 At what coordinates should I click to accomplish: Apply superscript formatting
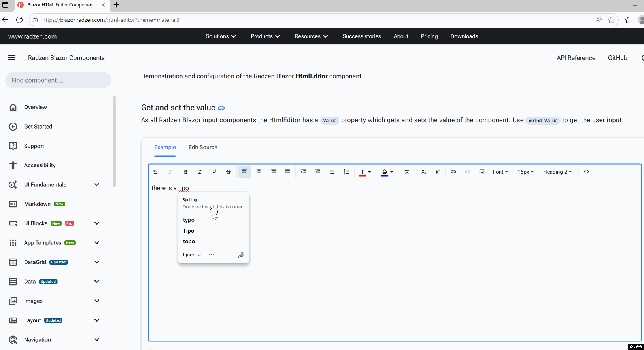[x=438, y=172]
